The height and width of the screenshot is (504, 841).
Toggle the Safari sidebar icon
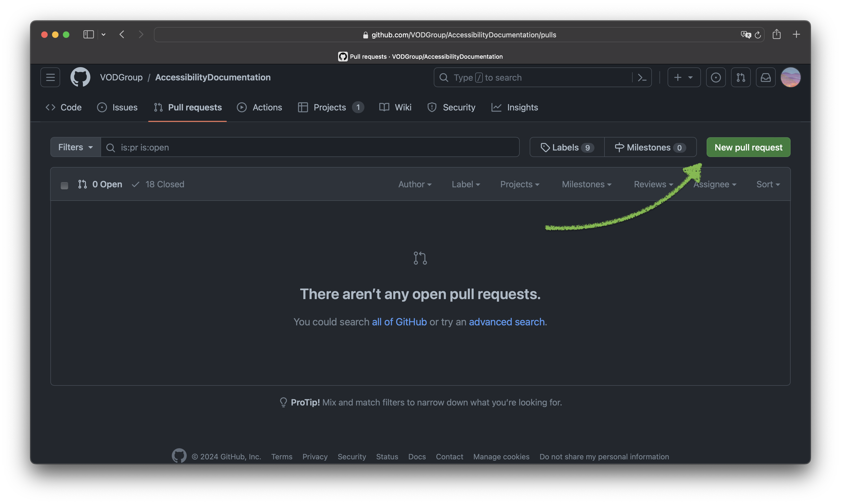(x=88, y=34)
